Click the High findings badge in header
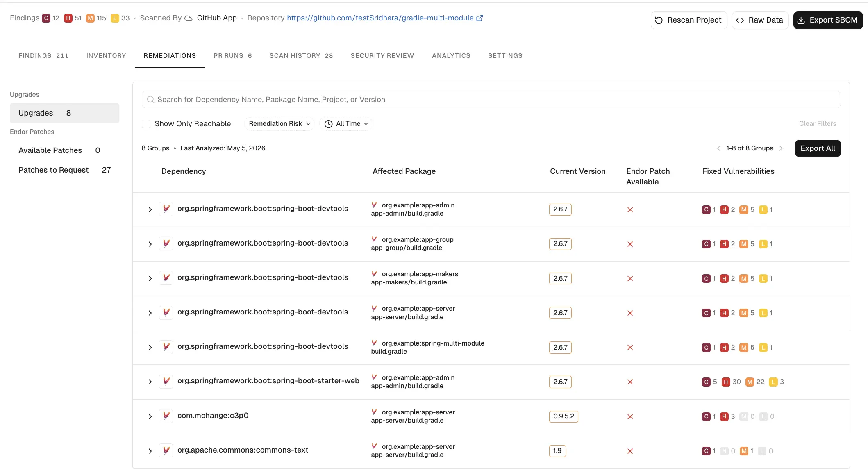Image resolution: width=868 pixels, height=473 pixels. tap(68, 18)
